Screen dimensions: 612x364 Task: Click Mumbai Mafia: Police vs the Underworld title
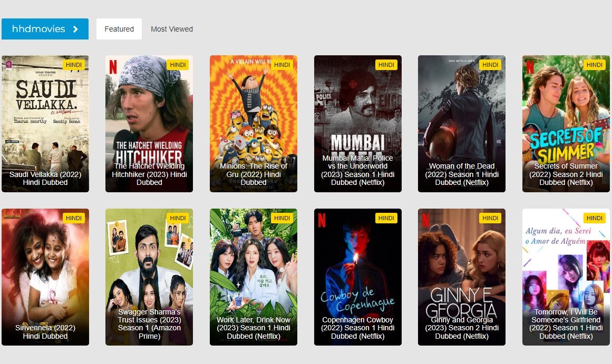coord(358,170)
